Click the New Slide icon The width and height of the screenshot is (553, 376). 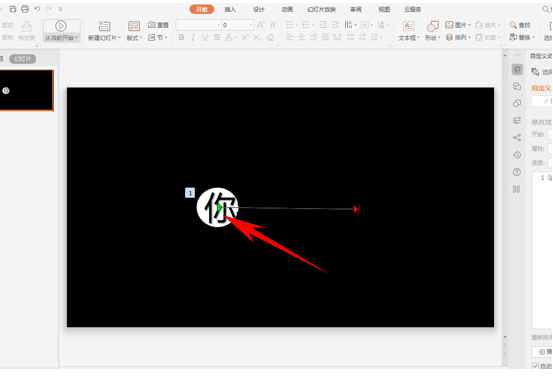click(104, 26)
